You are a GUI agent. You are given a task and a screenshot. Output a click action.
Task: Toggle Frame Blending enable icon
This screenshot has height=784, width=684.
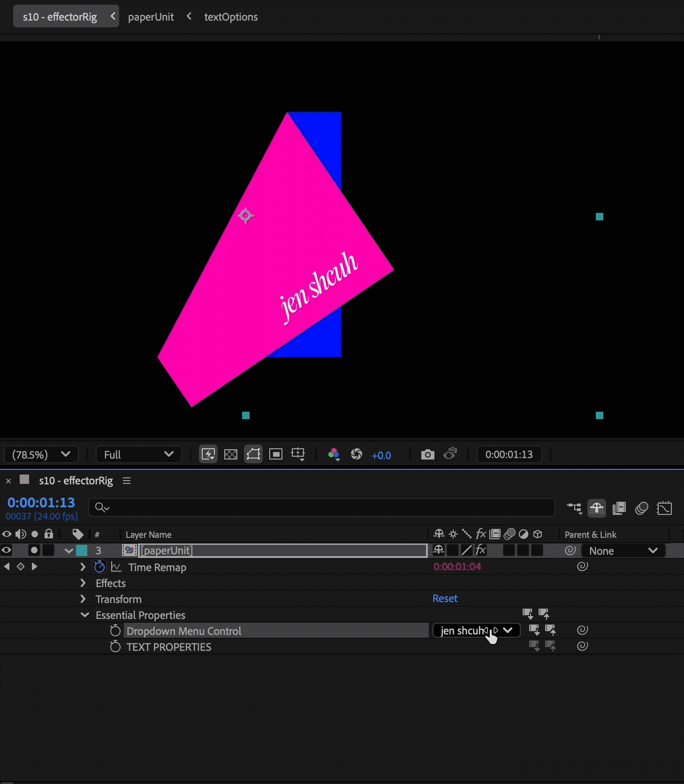tap(619, 508)
